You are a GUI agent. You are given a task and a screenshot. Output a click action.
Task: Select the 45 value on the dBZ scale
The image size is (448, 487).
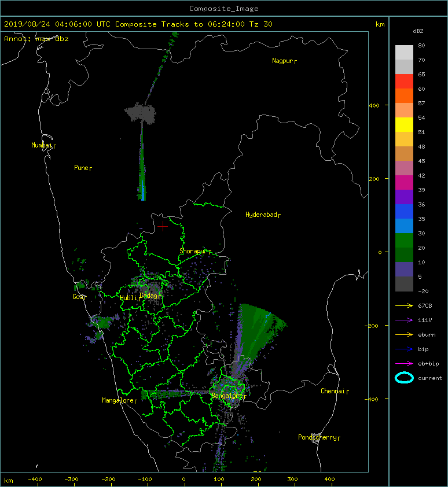click(421, 161)
